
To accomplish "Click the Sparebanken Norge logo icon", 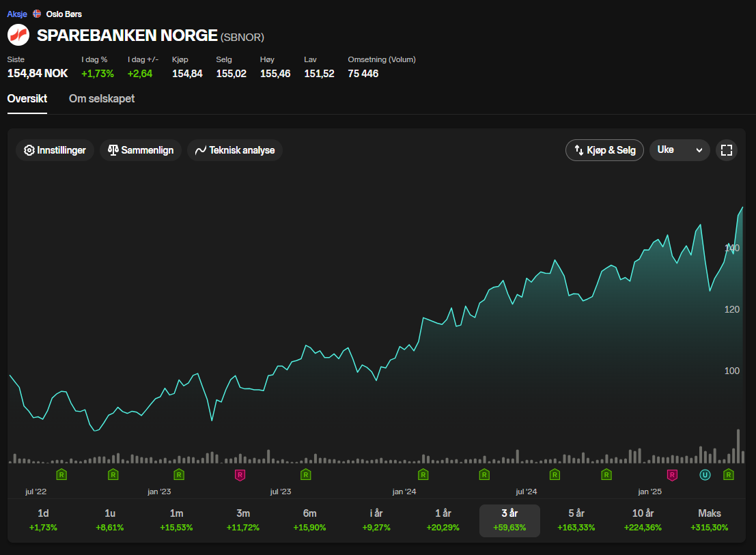I will (18, 35).
